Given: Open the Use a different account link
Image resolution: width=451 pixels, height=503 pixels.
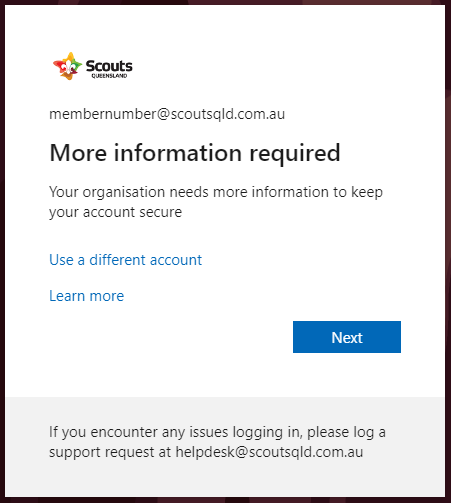Looking at the screenshot, I should click(125, 260).
